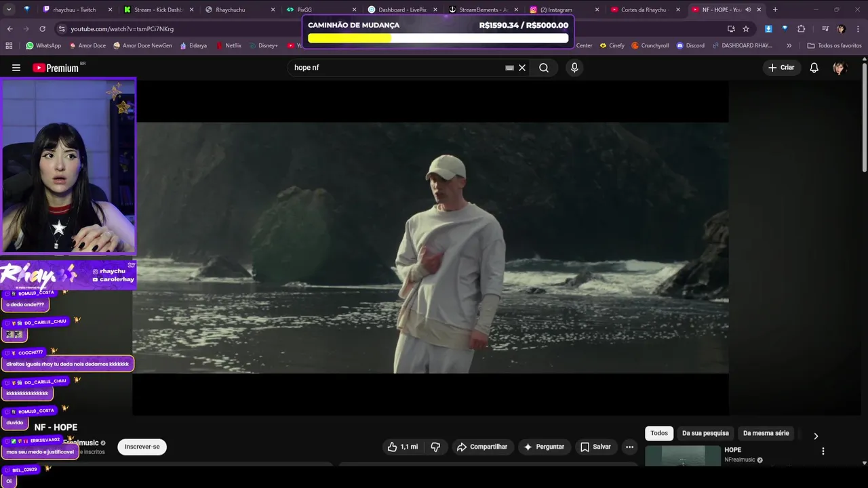Select Da sua pesquisa filter chip
Viewport: 868px width, 488px height.
705,433
